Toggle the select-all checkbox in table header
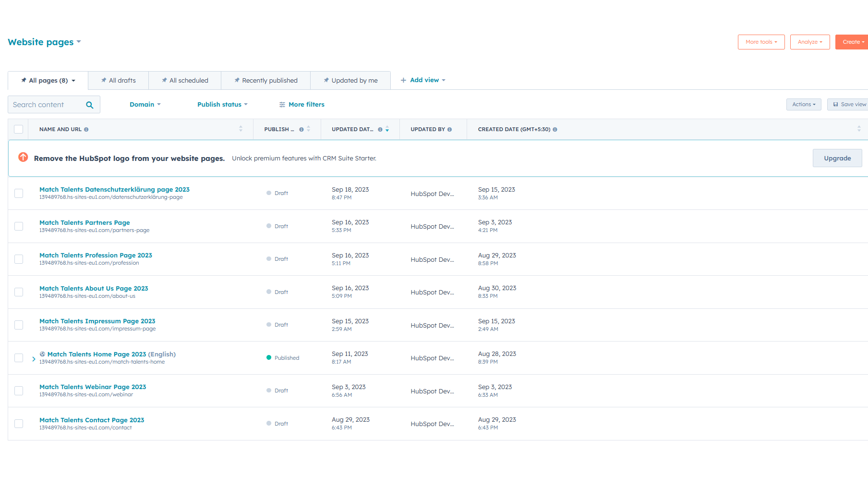The height and width of the screenshot is (489, 868). coord(19,129)
